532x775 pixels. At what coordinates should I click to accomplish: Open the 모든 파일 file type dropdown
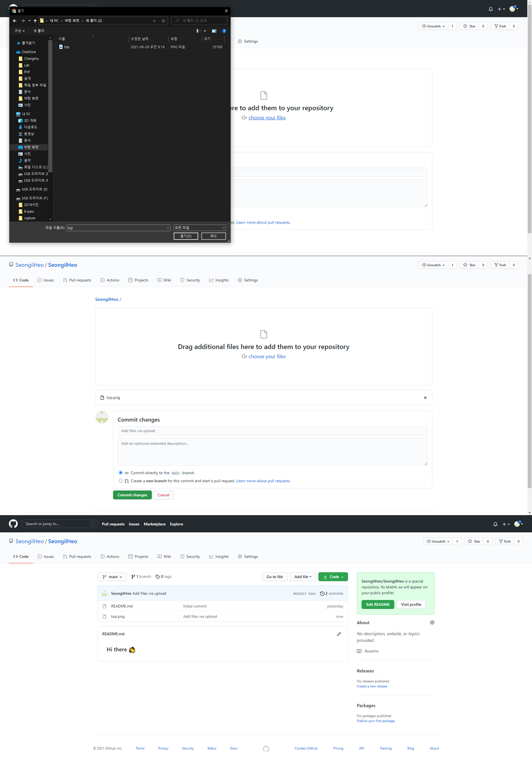pos(199,228)
